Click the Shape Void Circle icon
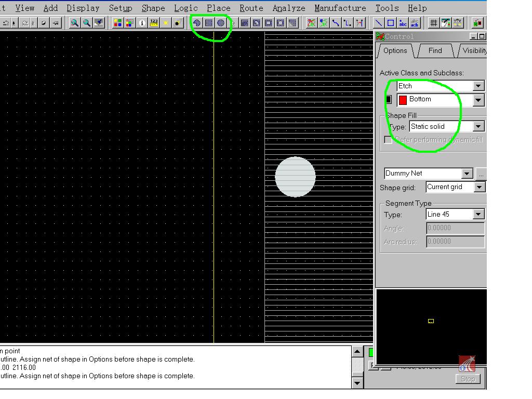Screen dimensions: 532x399 [280, 23]
